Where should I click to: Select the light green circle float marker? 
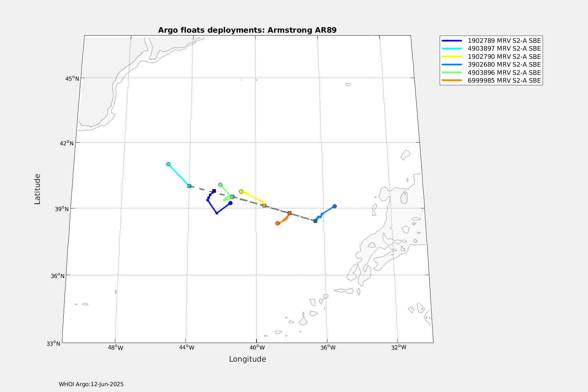coord(220,185)
